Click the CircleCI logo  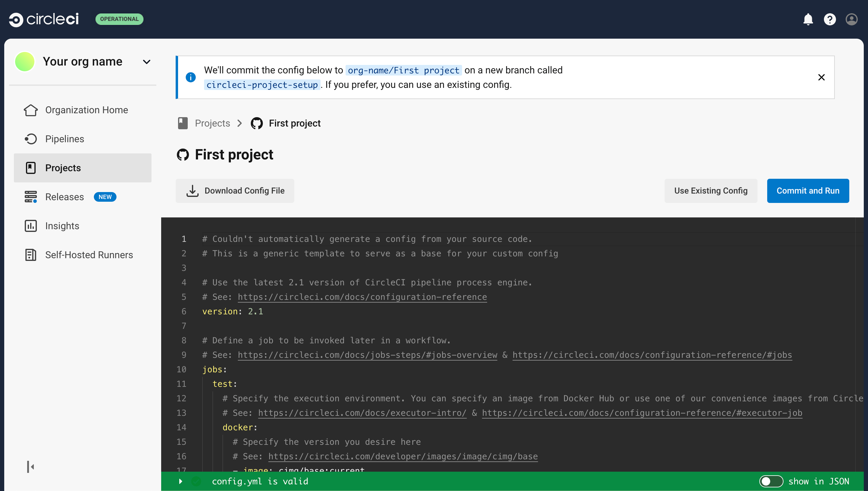(44, 19)
